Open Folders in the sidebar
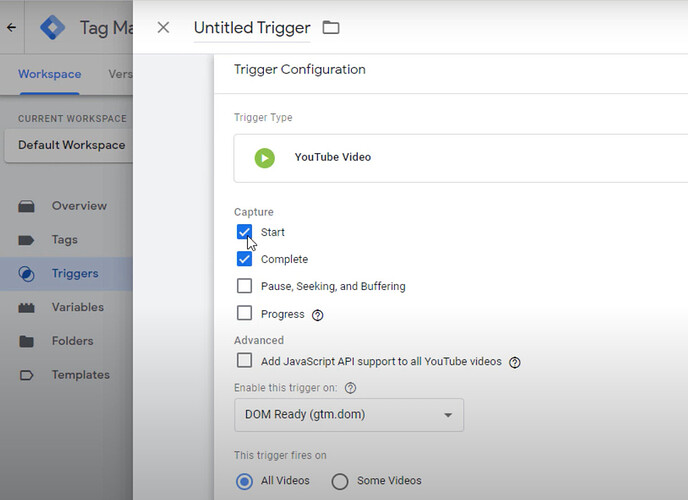The height and width of the screenshot is (500, 688). pos(72,341)
